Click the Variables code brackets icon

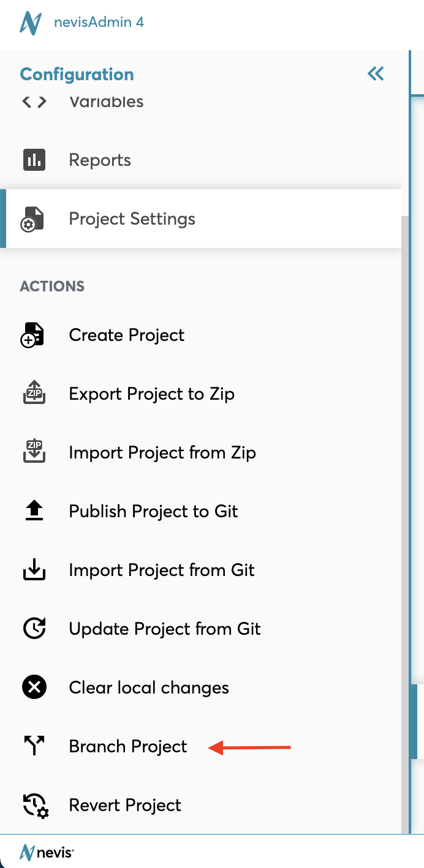click(34, 102)
